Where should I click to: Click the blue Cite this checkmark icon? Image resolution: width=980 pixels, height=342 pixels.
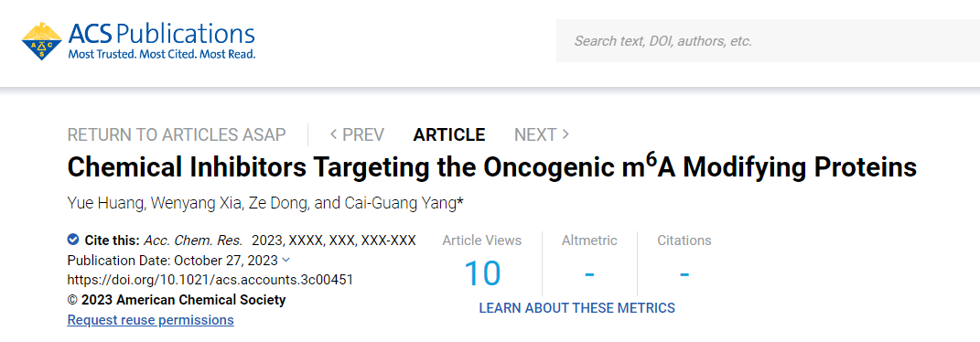point(73,240)
